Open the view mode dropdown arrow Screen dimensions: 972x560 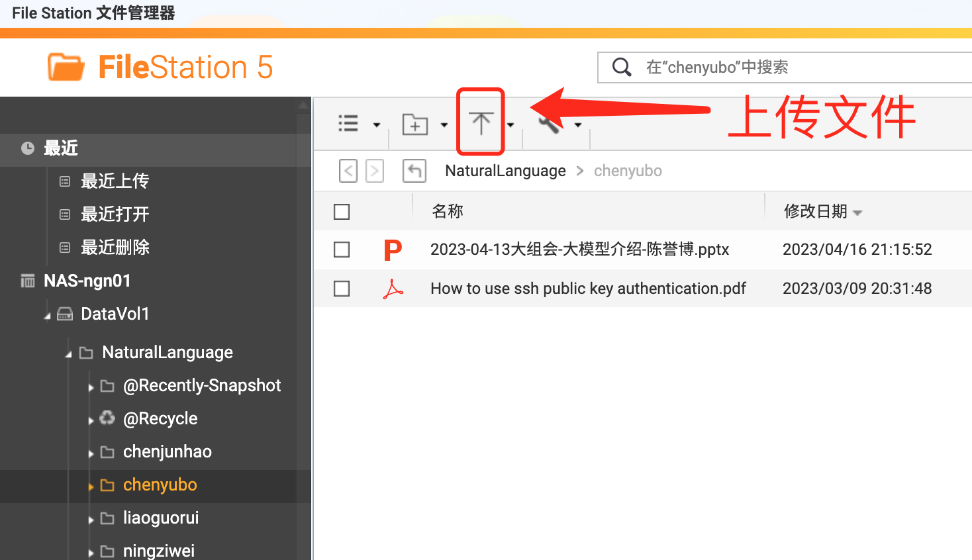pyautogui.click(x=377, y=124)
